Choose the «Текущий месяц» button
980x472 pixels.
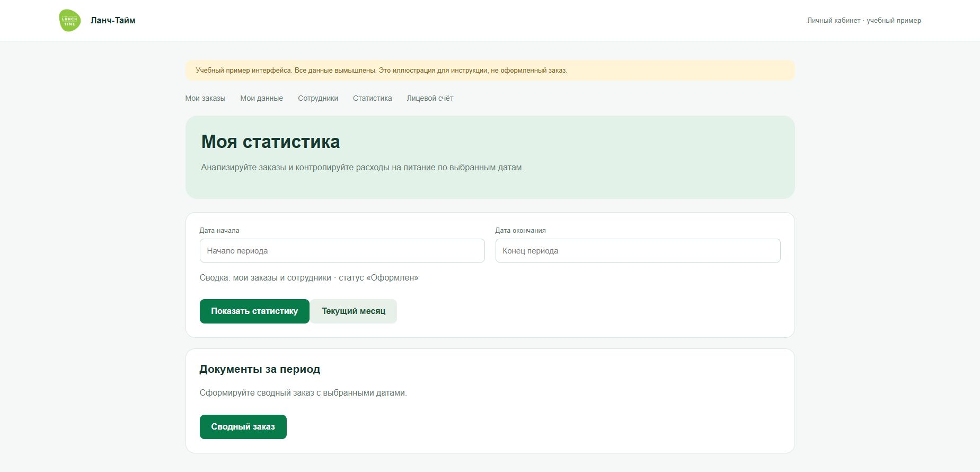point(354,311)
